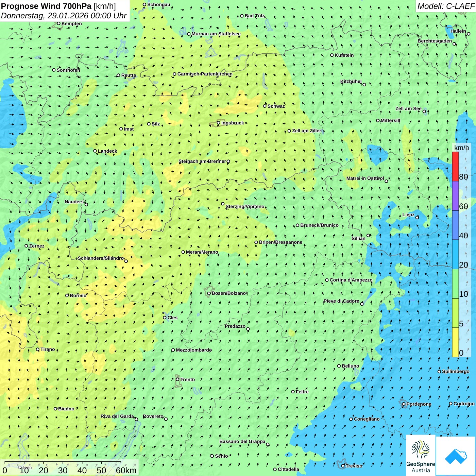Click the Mezzolombardo label

tap(194, 350)
